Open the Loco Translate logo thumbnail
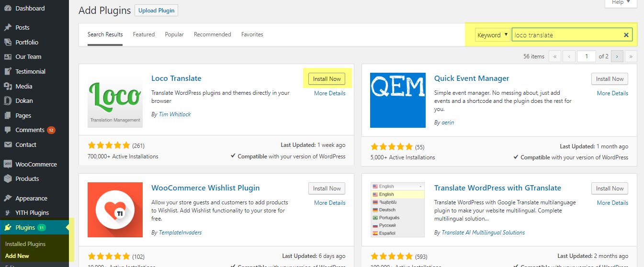Screen dimensions: 644x267 tap(115, 100)
